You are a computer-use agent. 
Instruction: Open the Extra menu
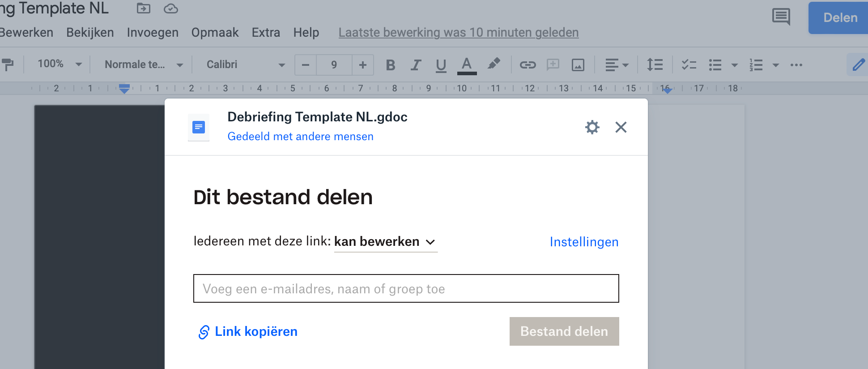[266, 32]
